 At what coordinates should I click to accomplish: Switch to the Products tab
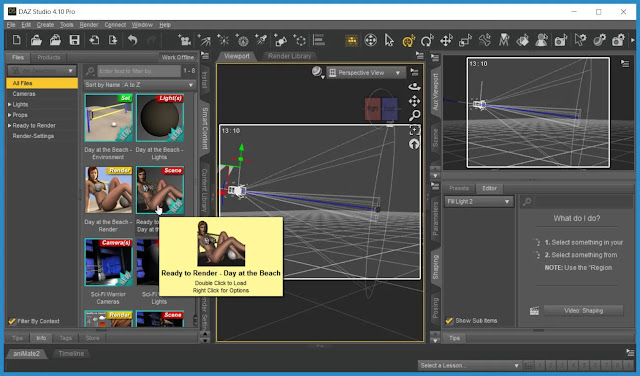click(x=49, y=58)
